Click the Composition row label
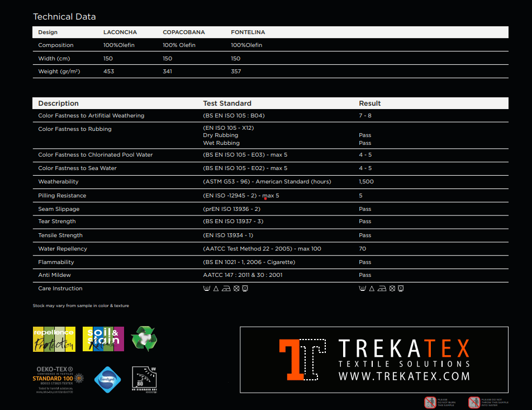This screenshot has height=410, width=532. click(56, 45)
